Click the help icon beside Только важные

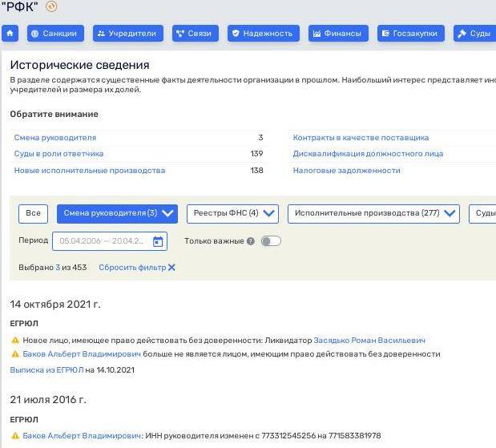coord(251,241)
